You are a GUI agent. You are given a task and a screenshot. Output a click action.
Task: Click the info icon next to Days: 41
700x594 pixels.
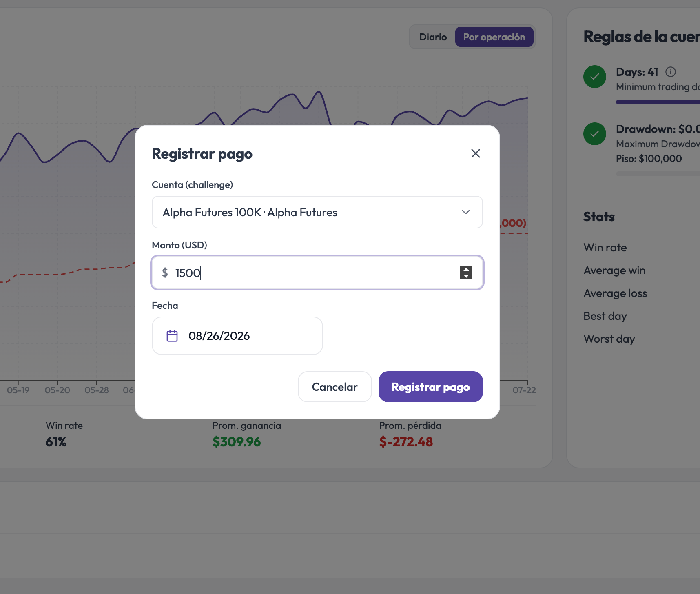[x=671, y=72]
